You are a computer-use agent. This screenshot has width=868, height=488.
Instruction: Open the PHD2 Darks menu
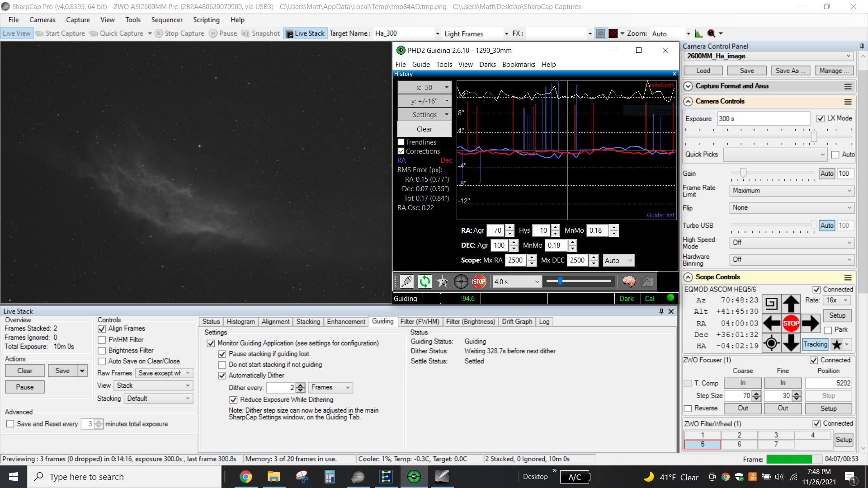pos(487,65)
